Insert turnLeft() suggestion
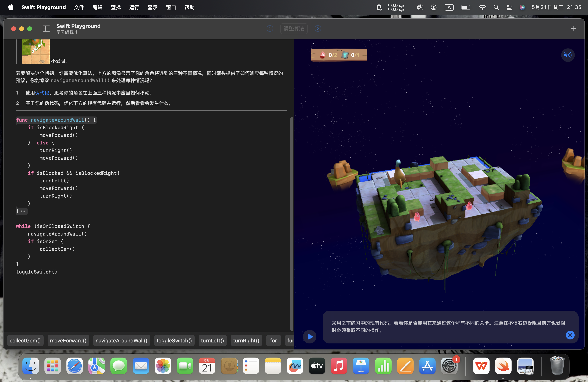This screenshot has height=382, width=588. coord(212,340)
